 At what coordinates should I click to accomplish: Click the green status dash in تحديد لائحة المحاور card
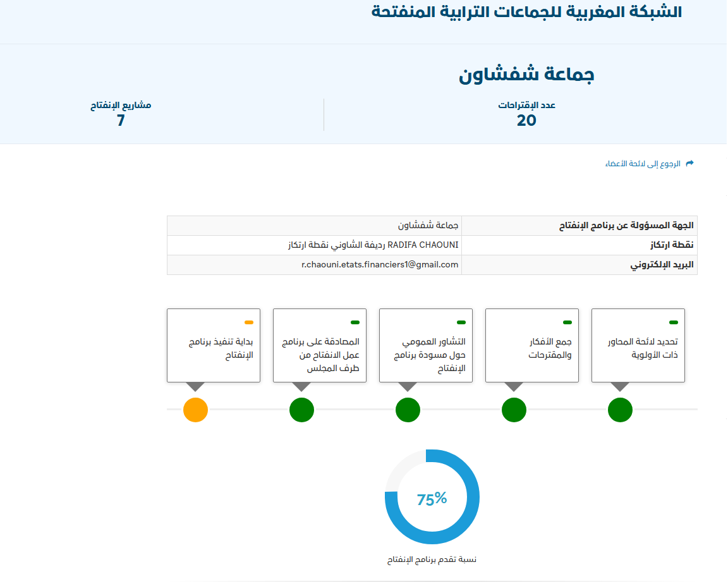click(673, 322)
